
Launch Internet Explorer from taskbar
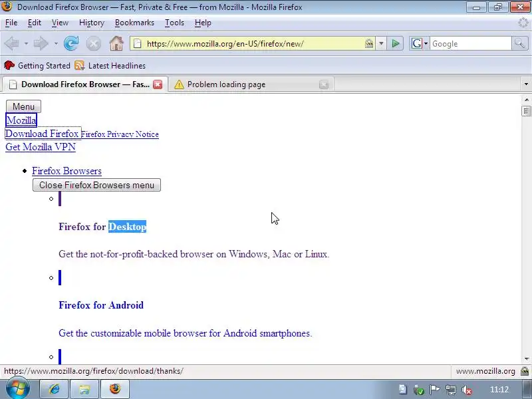pyautogui.click(x=55, y=389)
